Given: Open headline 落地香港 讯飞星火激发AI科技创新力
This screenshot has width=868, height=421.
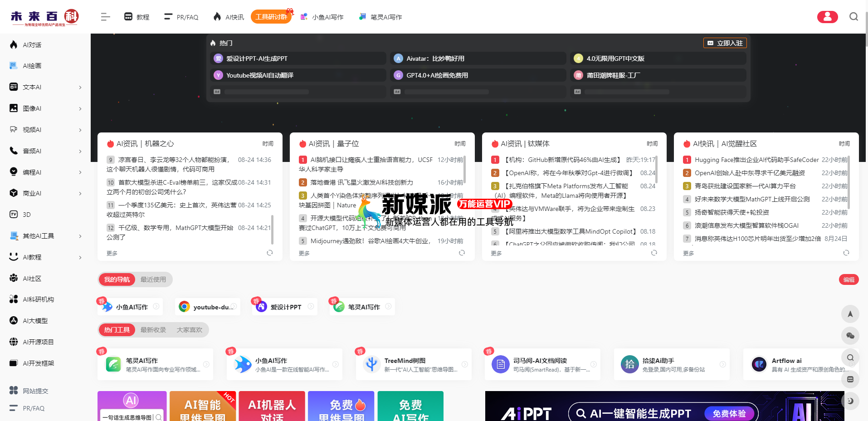Looking at the screenshot, I should tap(361, 182).
